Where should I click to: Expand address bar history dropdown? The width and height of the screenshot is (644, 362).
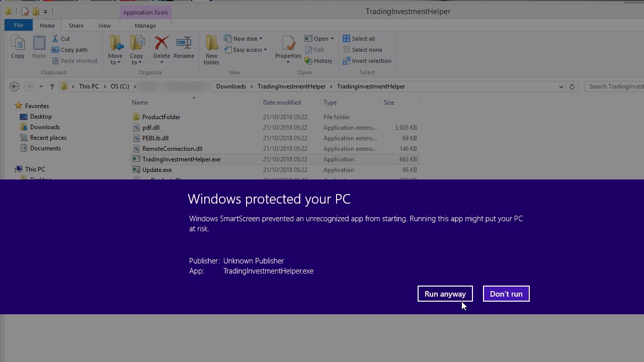561,86
